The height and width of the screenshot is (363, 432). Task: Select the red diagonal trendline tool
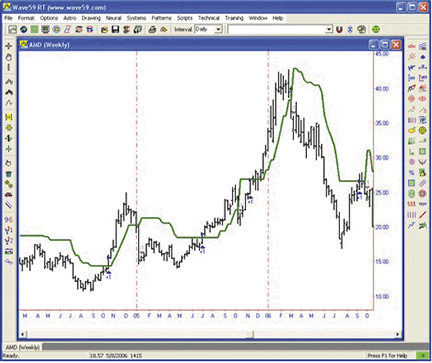423,214
